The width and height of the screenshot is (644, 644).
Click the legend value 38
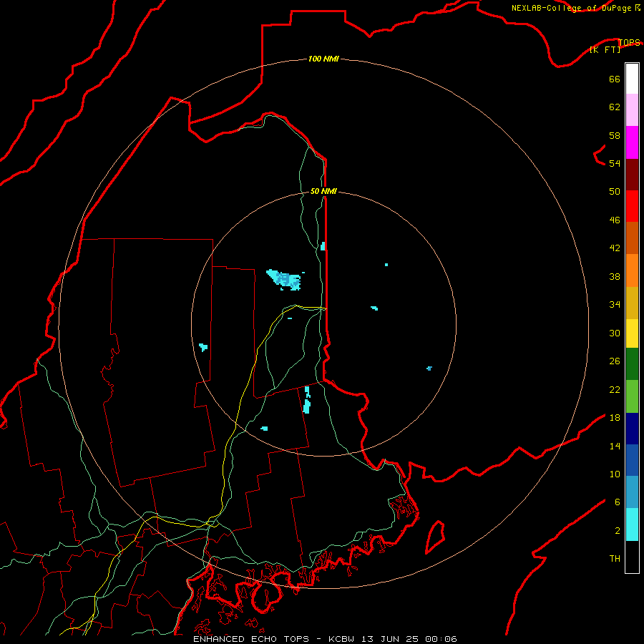(615, 277)
